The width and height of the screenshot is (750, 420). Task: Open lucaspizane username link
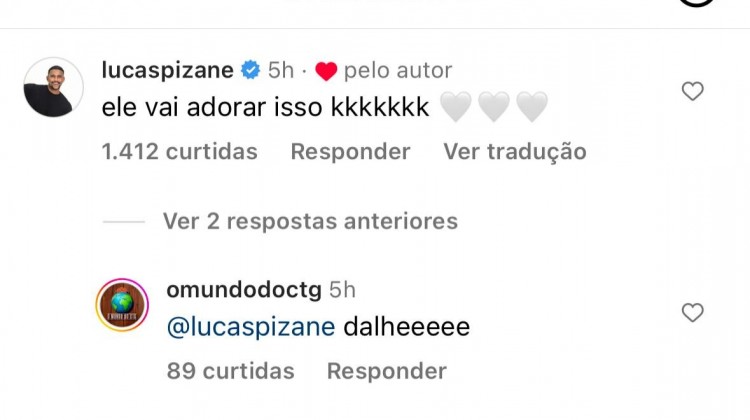click(167, 70)
